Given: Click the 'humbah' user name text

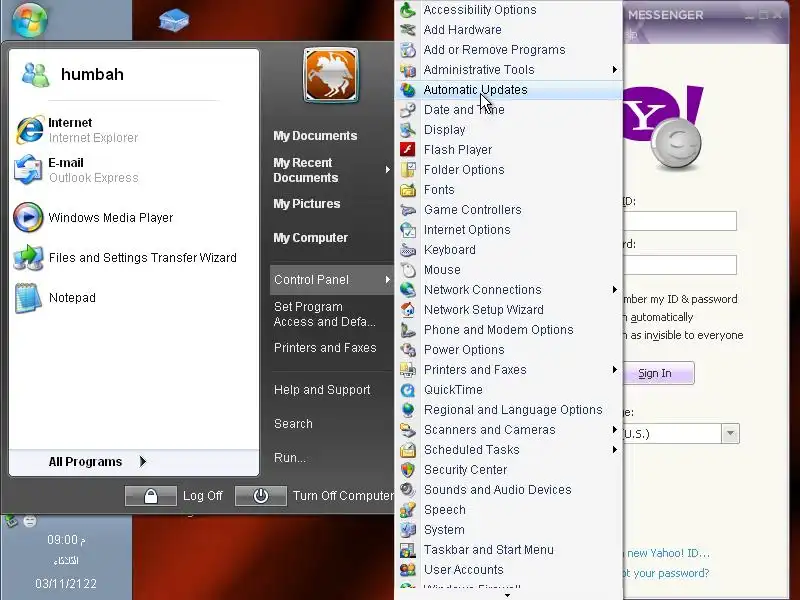Looking at the screenshot, I should coord(92,74).
